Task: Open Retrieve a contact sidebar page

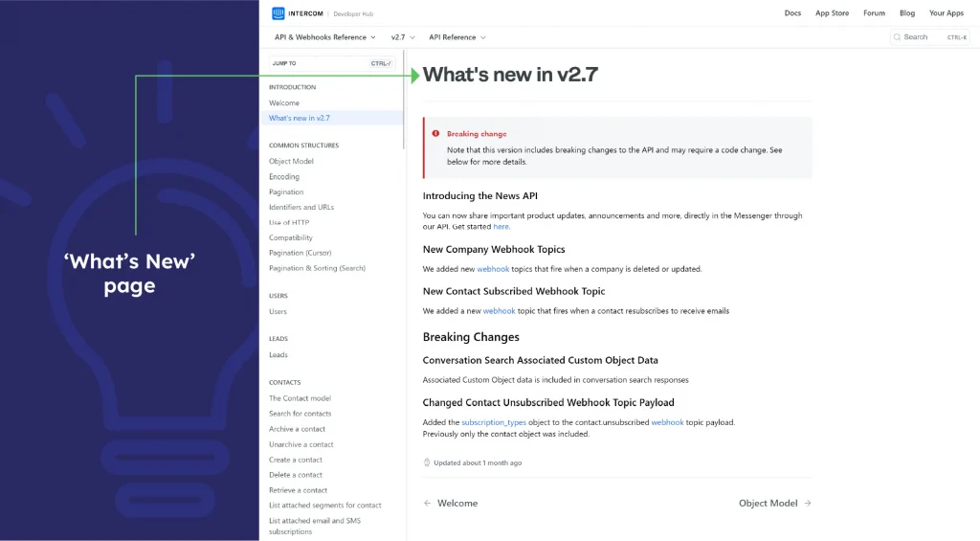Action: click(299, 490)
